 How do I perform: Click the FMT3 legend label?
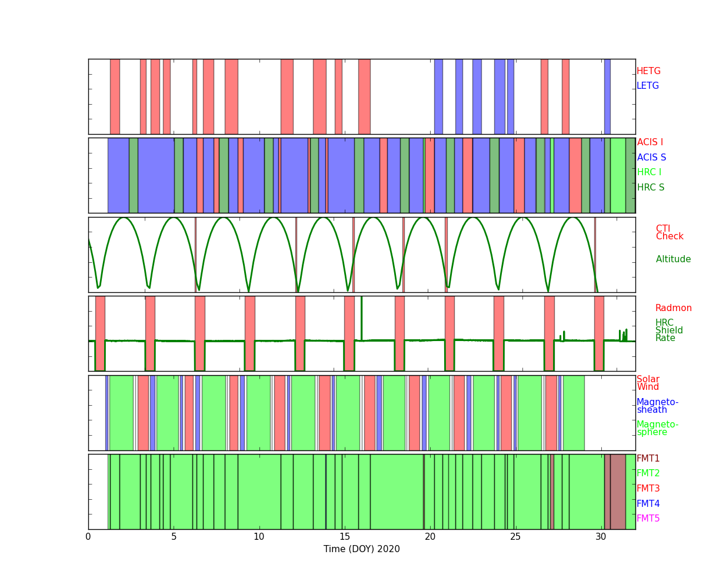click(648, 489)
